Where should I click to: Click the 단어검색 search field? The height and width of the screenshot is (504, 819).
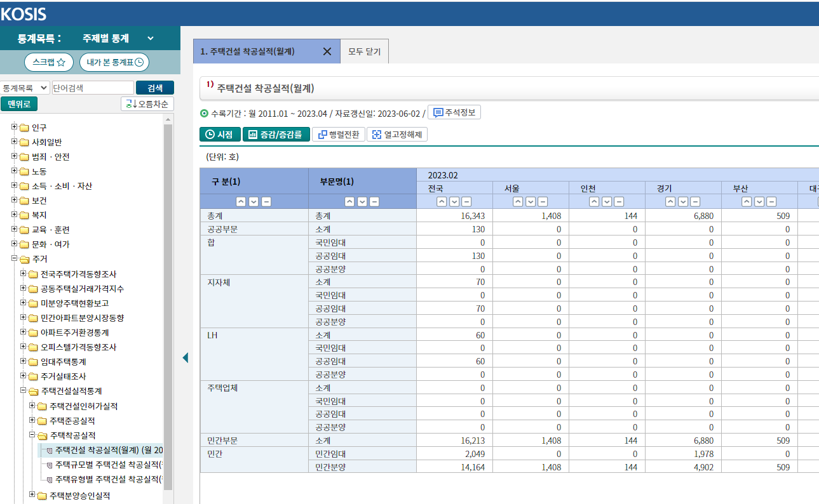coord(93,88)
